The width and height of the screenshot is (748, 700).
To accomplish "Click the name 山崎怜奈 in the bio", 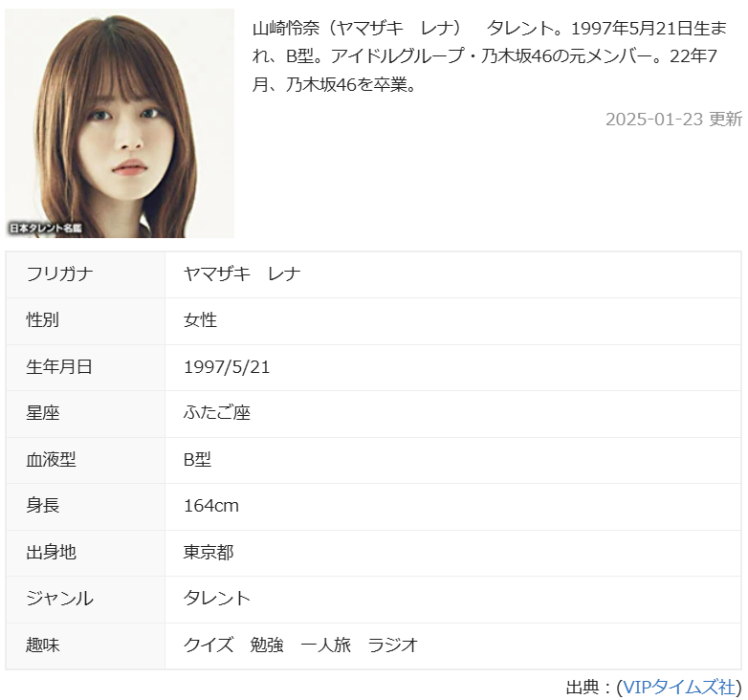I will point(286,29).
